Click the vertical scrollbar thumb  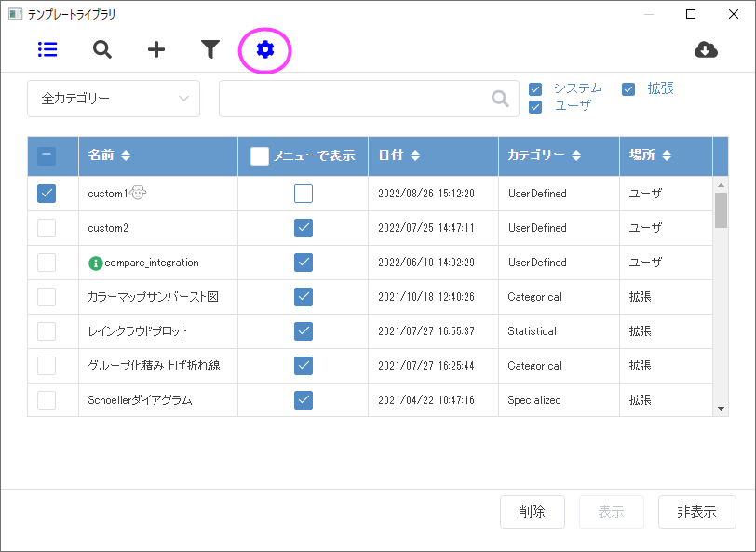[721, 210]
